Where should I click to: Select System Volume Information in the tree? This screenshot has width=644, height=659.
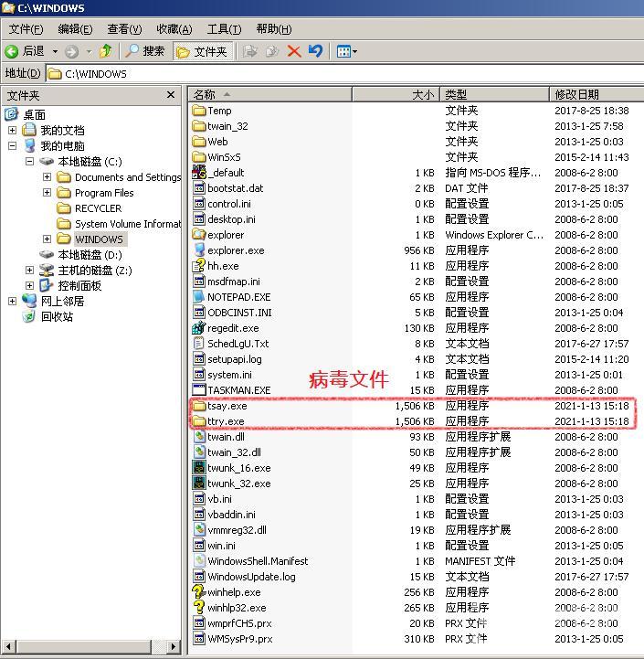point(128,224)
